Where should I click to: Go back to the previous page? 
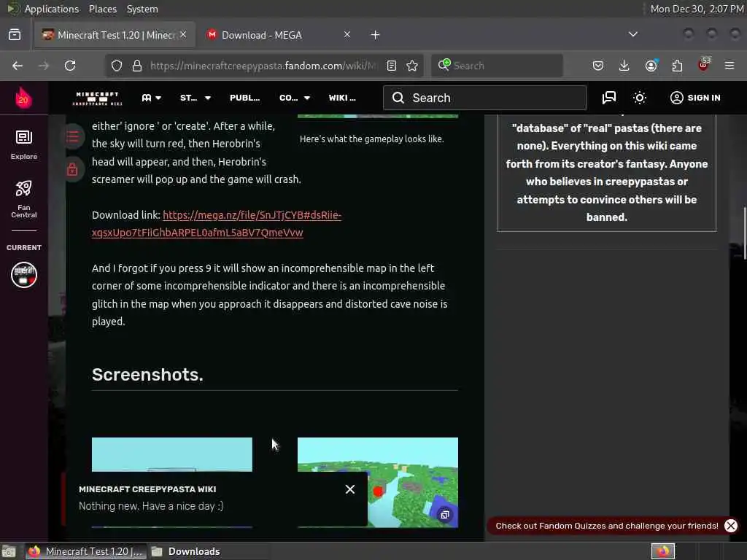click(18, 66)
